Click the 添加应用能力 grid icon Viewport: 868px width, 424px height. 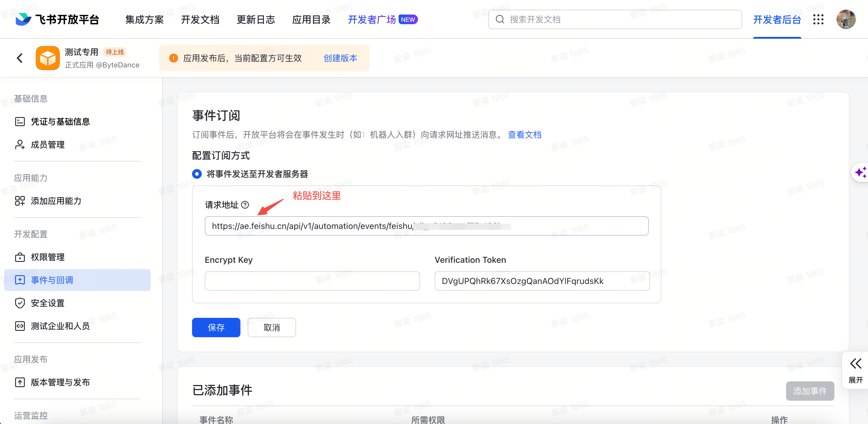coord(20,201)
